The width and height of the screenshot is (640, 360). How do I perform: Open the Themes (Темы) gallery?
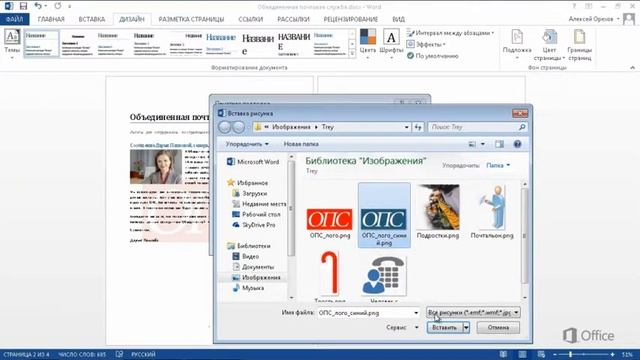coord(12,44)
